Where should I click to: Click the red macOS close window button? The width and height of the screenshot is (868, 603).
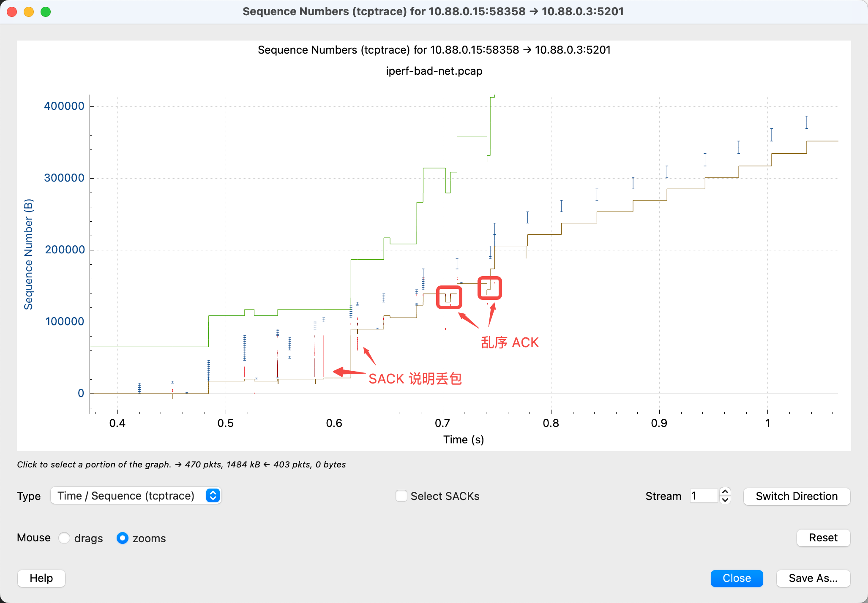[12, 12]
